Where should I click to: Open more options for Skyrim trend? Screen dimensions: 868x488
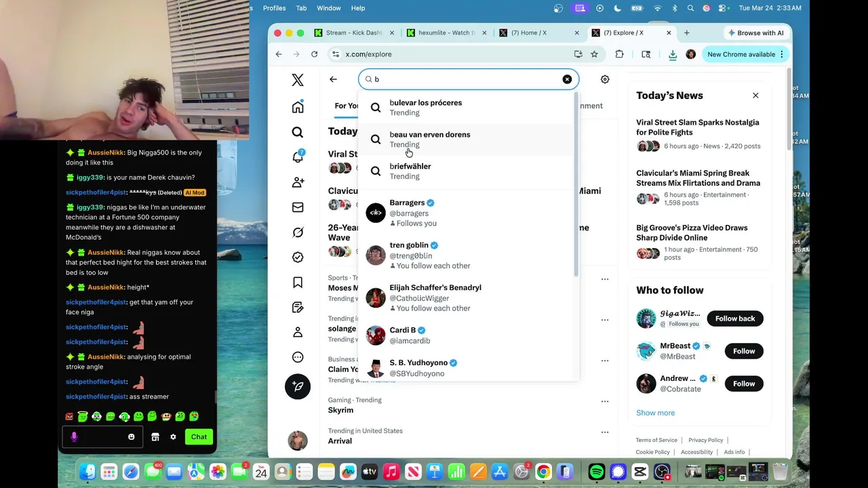click(605, 401)
